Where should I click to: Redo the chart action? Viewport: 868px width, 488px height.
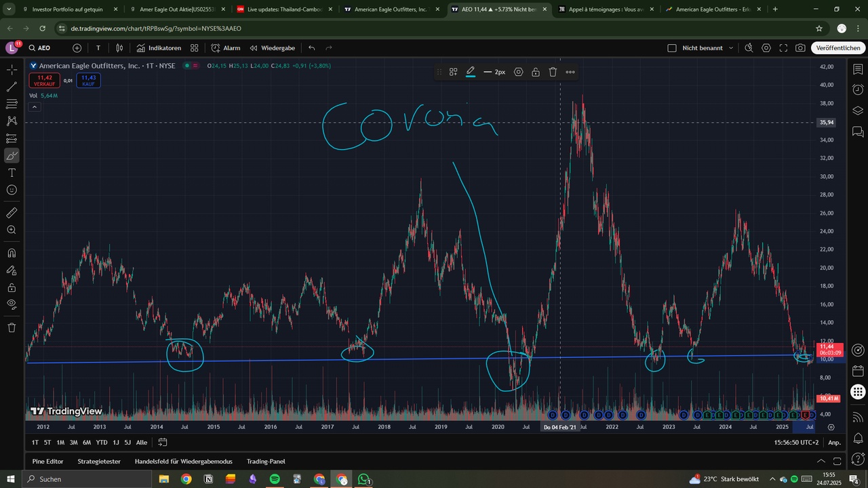329,48
